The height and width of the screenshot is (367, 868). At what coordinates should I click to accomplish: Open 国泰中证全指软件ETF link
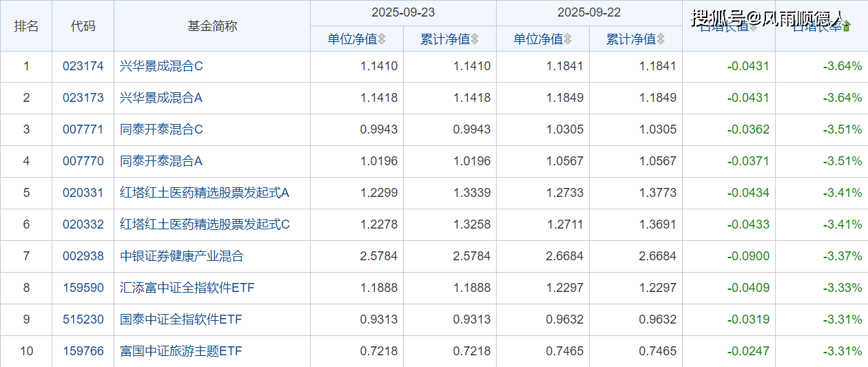pos(181,319)
